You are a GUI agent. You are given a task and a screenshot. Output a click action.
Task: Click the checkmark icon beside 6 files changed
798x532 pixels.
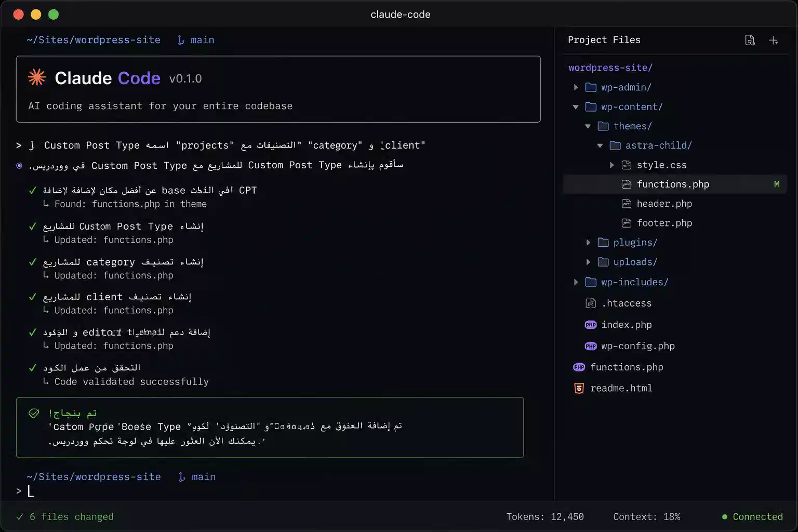tap(20, 517)
